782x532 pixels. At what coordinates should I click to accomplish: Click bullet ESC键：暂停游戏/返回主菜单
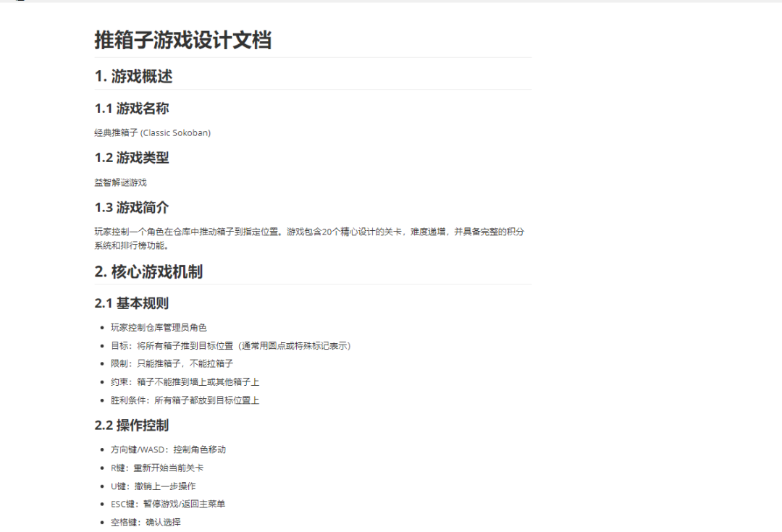pyautogui.click(x=168, y=504)
